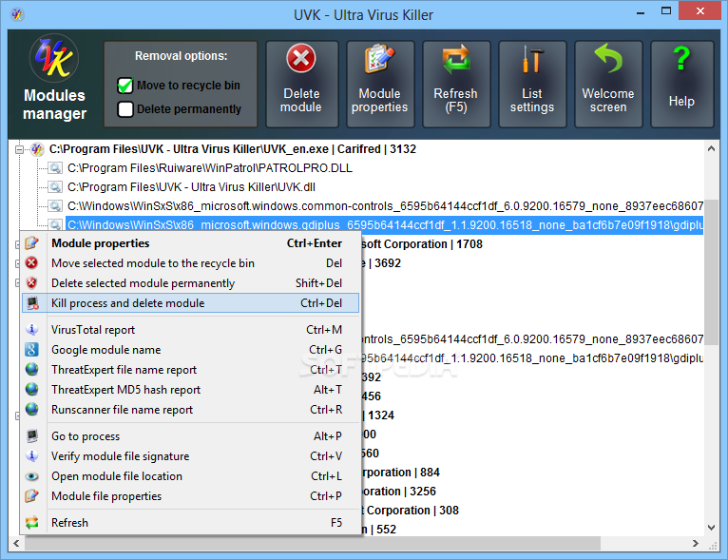Click the horizontal scrollbar thumb

tap(312, 543)
